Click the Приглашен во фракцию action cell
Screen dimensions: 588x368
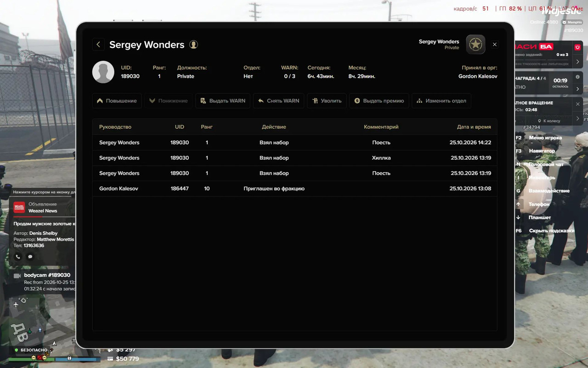(274, 189)
